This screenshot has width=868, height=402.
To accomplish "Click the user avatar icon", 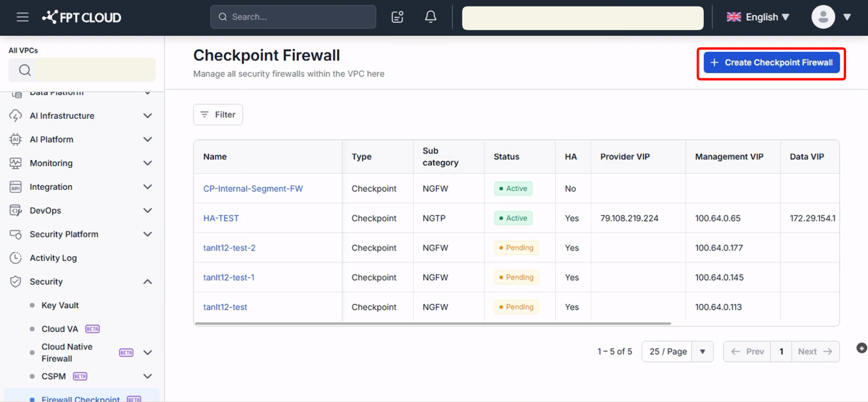I will tap(823, 17).
